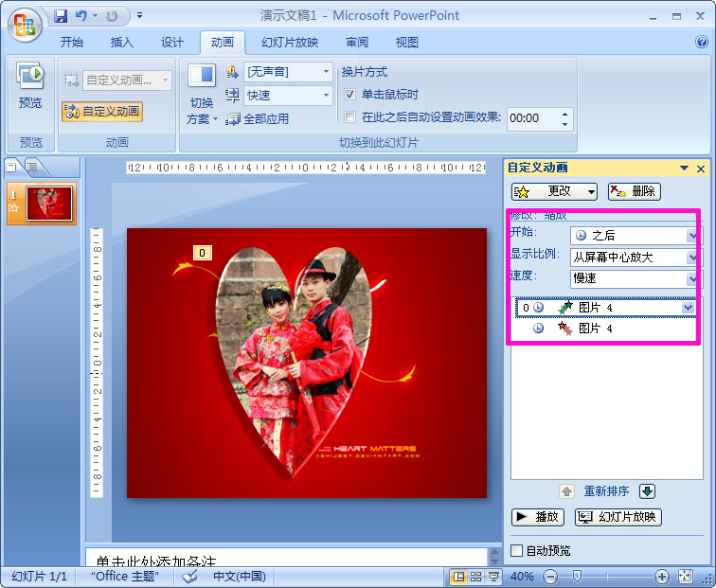The width and height of the screenshot is (716, 588).
Task: Click the highlighted Custom Animation button (自定义动画)
Action: pos(102,112)
